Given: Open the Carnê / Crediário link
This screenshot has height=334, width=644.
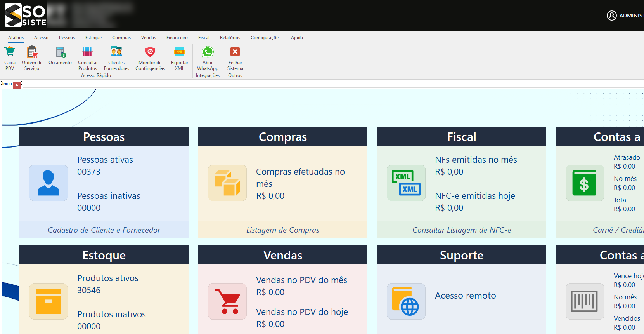Looking at the screenshot, I should click(618, 230).
